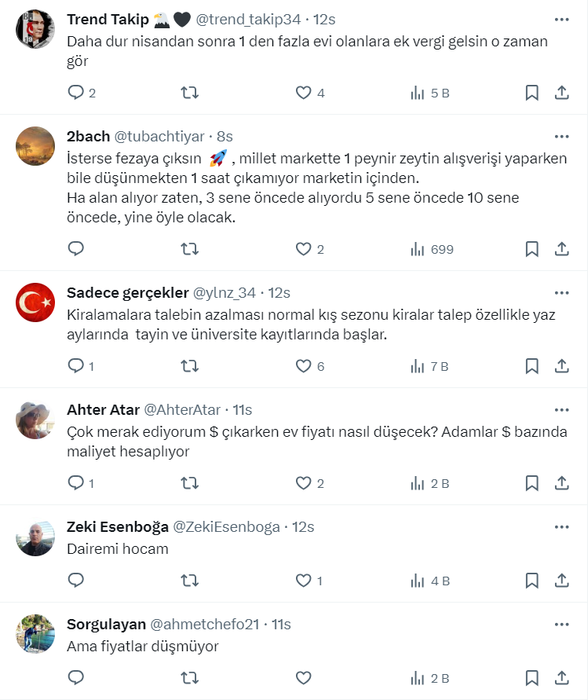Open the @ZekiEsenboga handle link
This screenshot has width=588, height=700.
(x=226, y=526)
